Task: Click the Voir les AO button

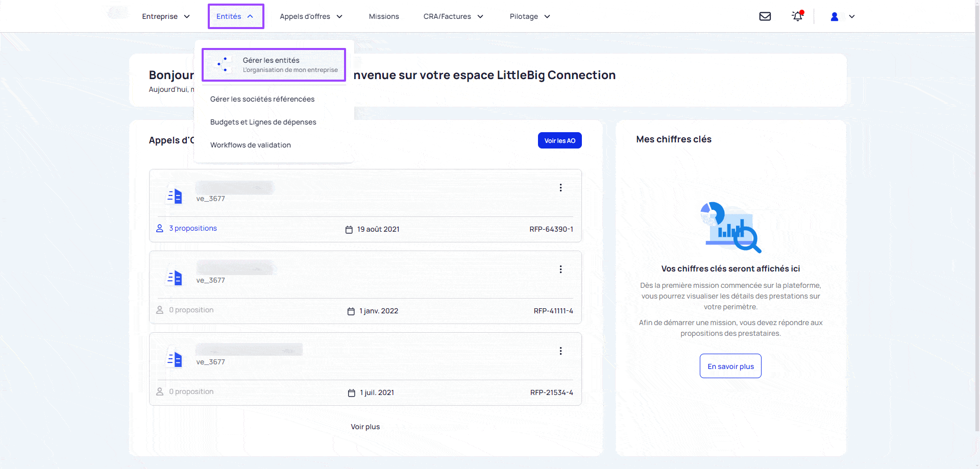Action: tap(559, 141)
